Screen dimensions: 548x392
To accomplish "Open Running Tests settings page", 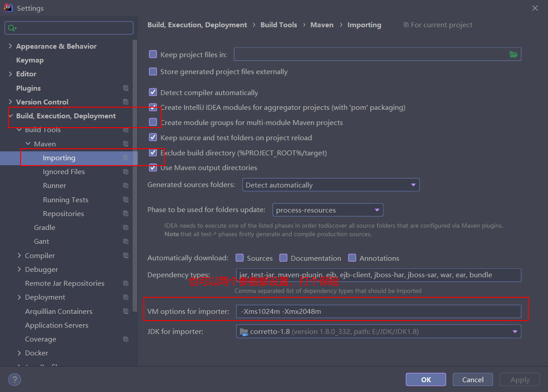I will tap(66, 200).
